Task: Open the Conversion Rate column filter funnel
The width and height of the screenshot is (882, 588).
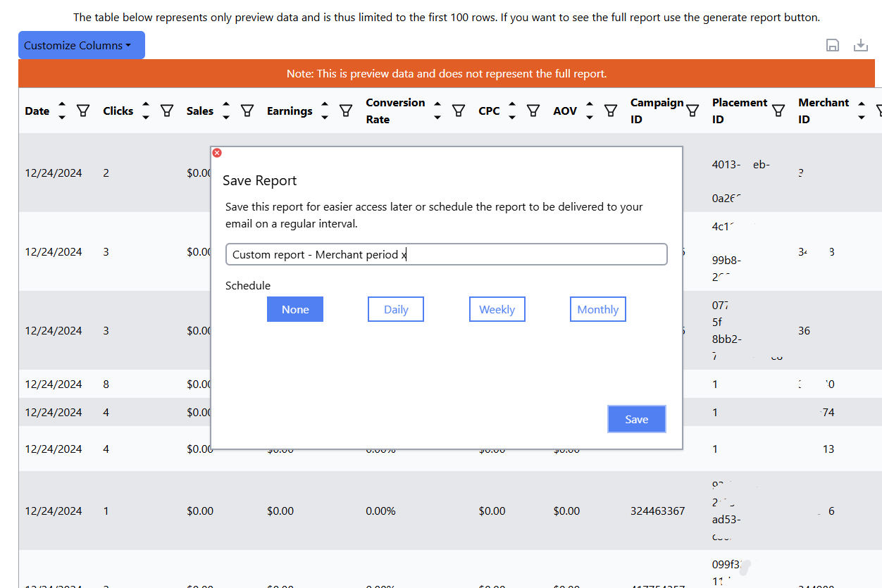Action: 459,111
